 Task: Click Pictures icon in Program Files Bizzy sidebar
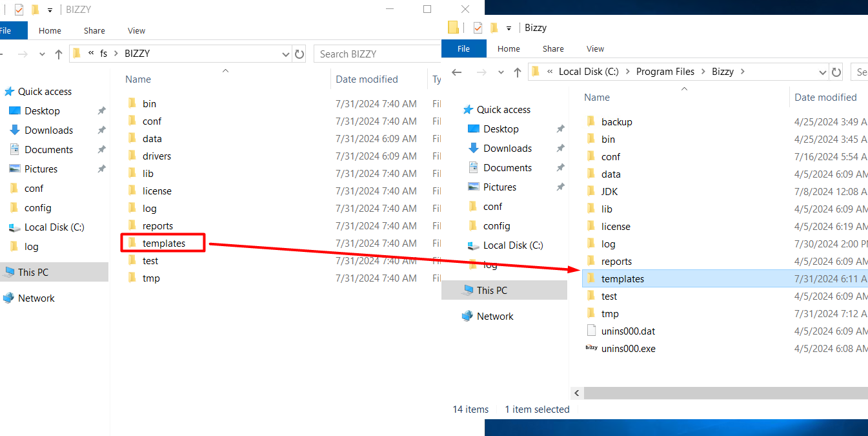(474, 187)
